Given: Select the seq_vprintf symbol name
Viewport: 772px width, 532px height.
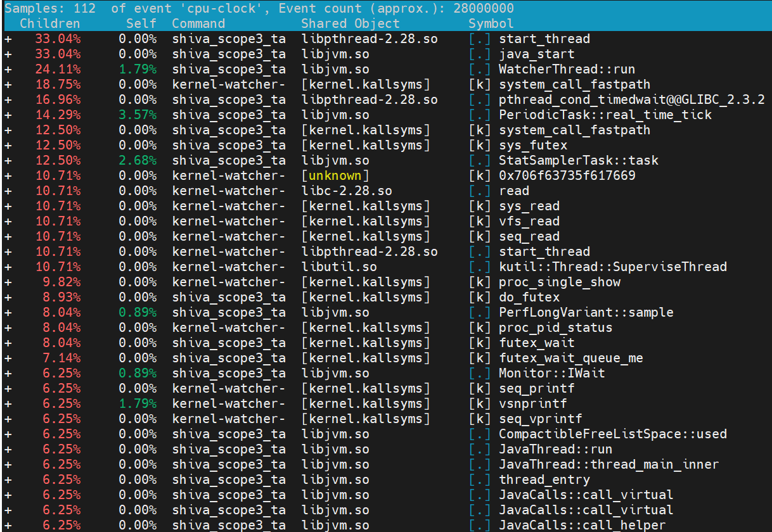Looking at the screenshot, I should (x=541, y=419).
